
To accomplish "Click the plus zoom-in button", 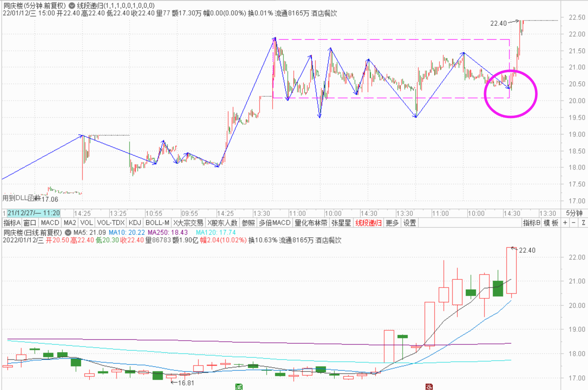I will tap(565, 223).
